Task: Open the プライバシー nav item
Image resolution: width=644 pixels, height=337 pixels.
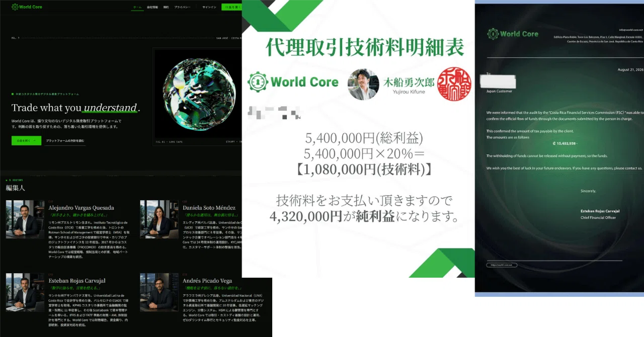Action: click(x=182, y=8)
